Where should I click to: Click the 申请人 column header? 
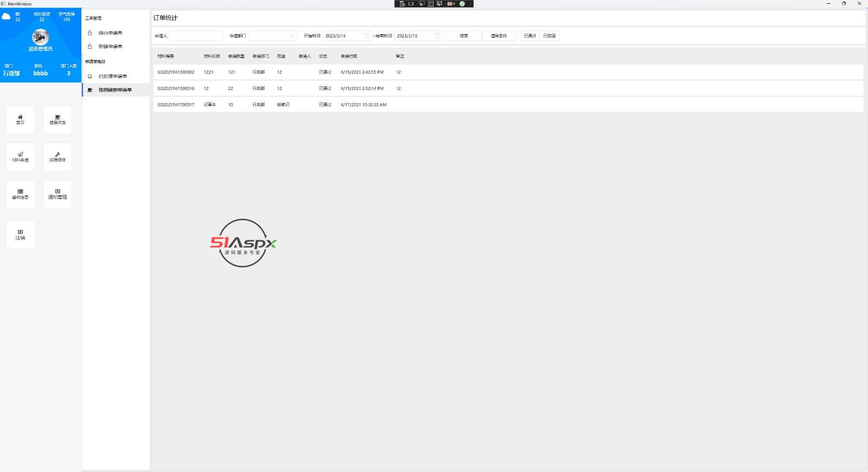tap(305, 56)
